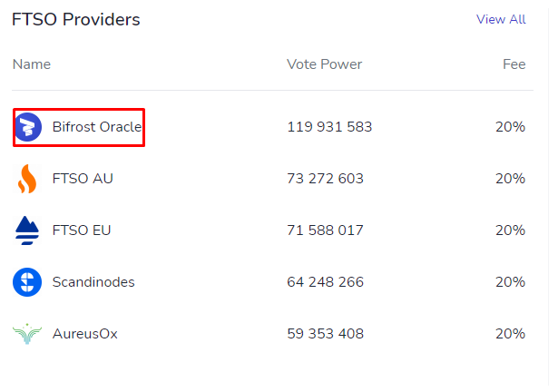The height and width of the screenshot is (392, 558).
Task: Click the FTSO EU mountain icon
Action: (x=27, y=230)
